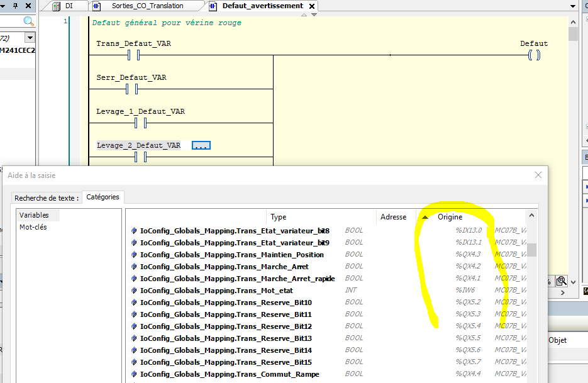
Task: Click the Trans_Defaut_VAR contact symbol
Action: 133,55
